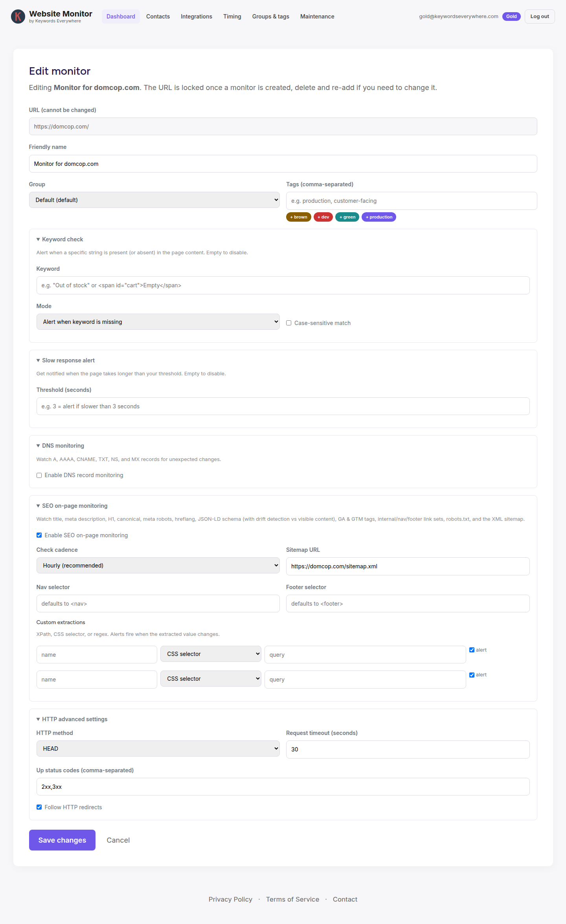Click the footer Contact link
The width and height of the screenshot is (566, 924).
pyautogui.click(x=345, y=899)
